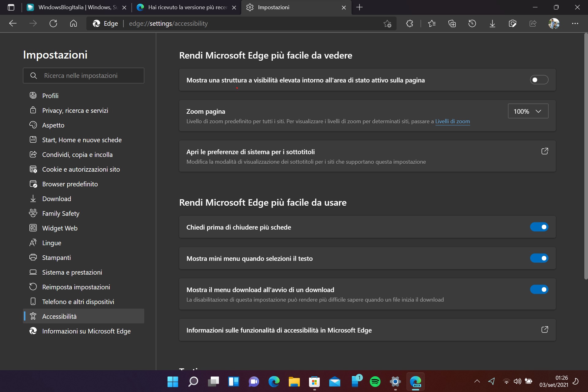Open the Zoom pagina 100% dropdown
This screenshot has width=588, height=392.
point(528,111)
